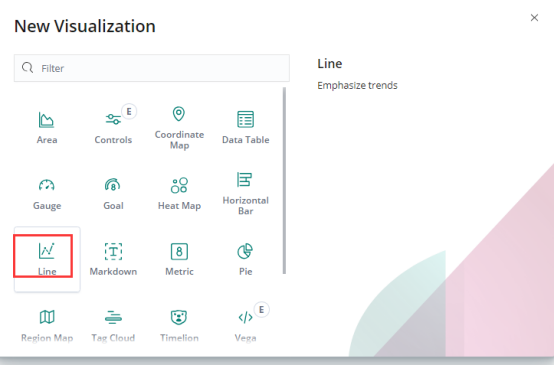The height and width of the screenshot is (366, 554).
Task: Click the visualization list scrollbar
Action: [x=284, y=181]
